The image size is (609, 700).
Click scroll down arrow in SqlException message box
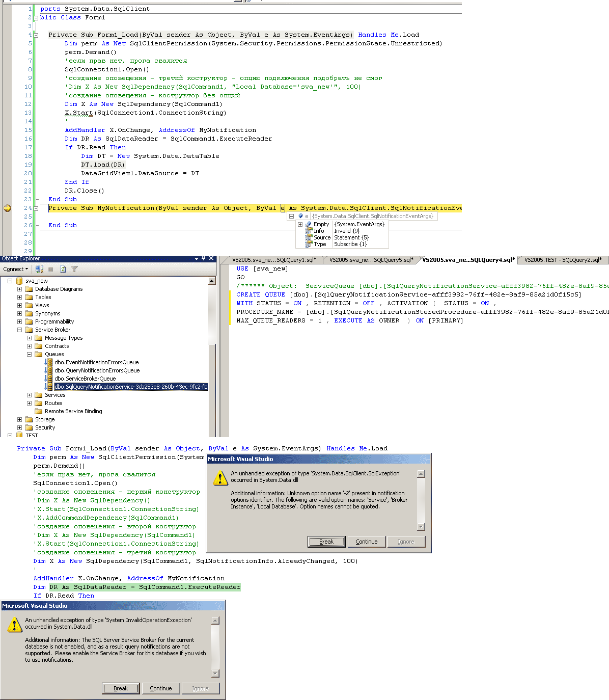pos(421,527)
